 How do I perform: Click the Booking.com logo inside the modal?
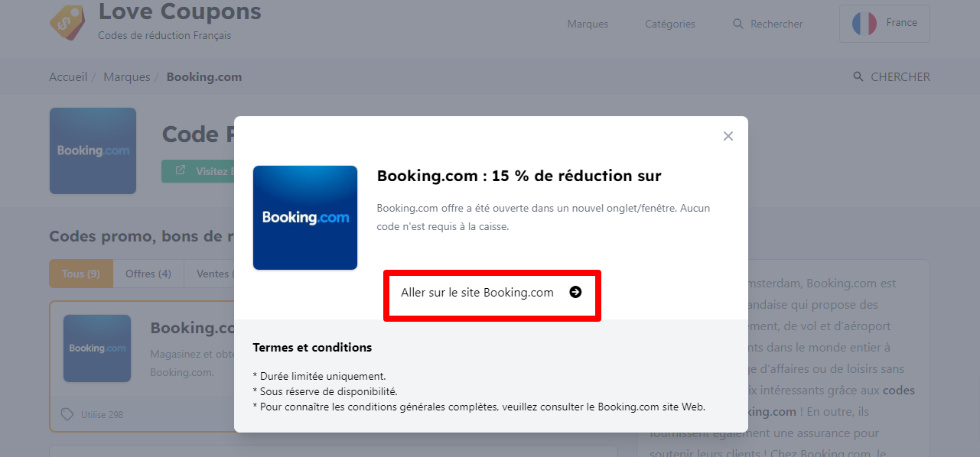[x=304, y=217]
